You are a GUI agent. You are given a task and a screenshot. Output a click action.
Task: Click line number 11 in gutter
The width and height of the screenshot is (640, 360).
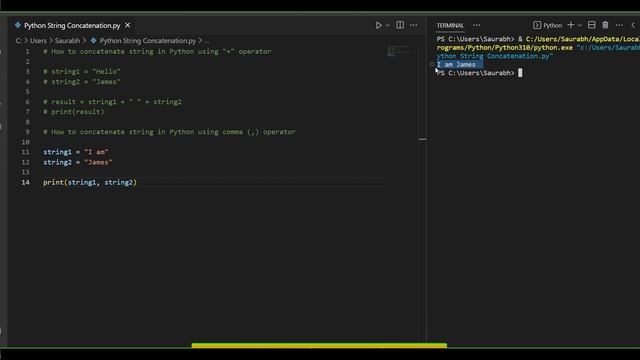tap(25, 152)
